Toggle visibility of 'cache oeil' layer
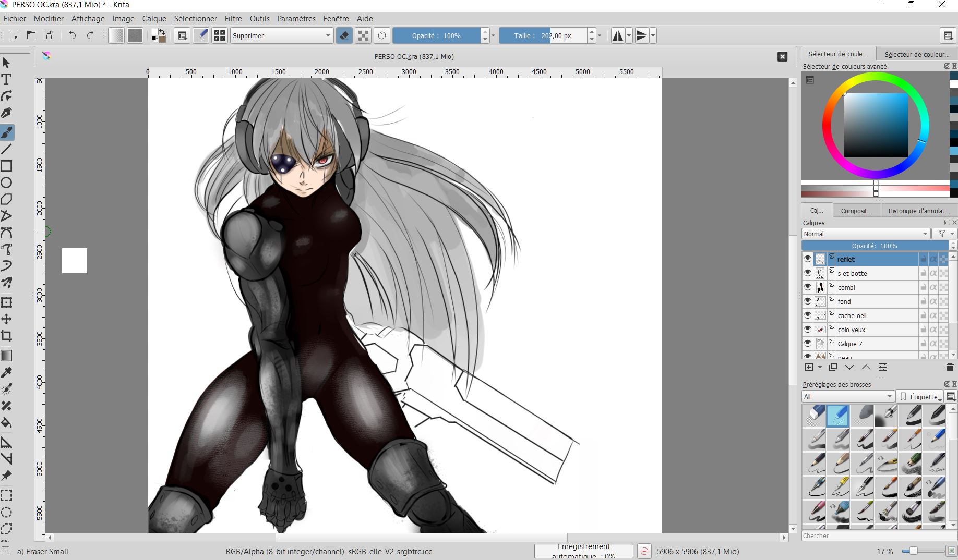Viewport: 958px width, 560px height. pyautogui.click(x=808, y=315)
